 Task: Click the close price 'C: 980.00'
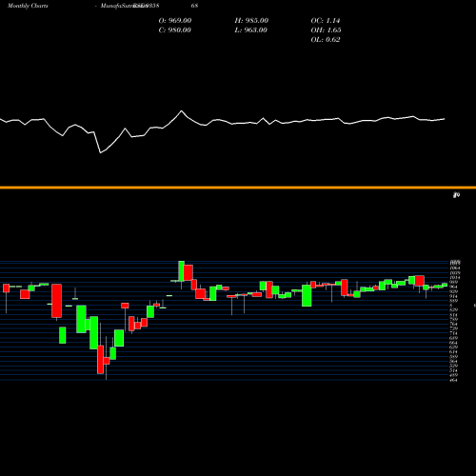175,30
